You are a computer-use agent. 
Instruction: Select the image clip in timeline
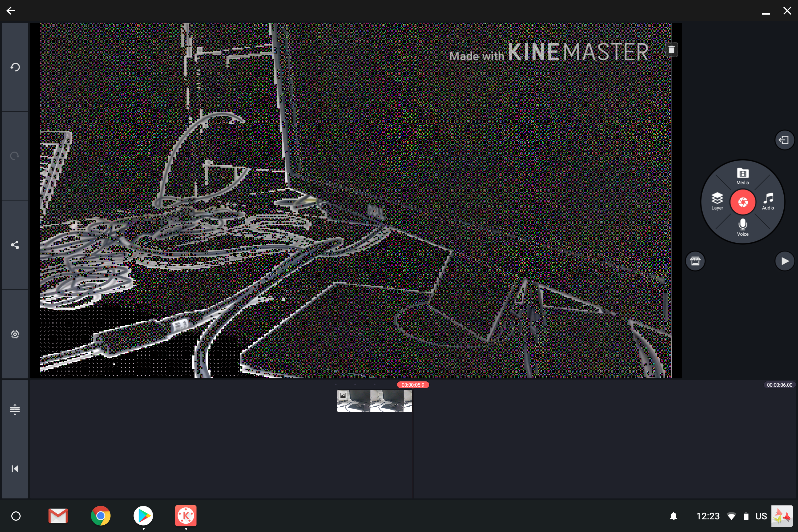point(374,401)
